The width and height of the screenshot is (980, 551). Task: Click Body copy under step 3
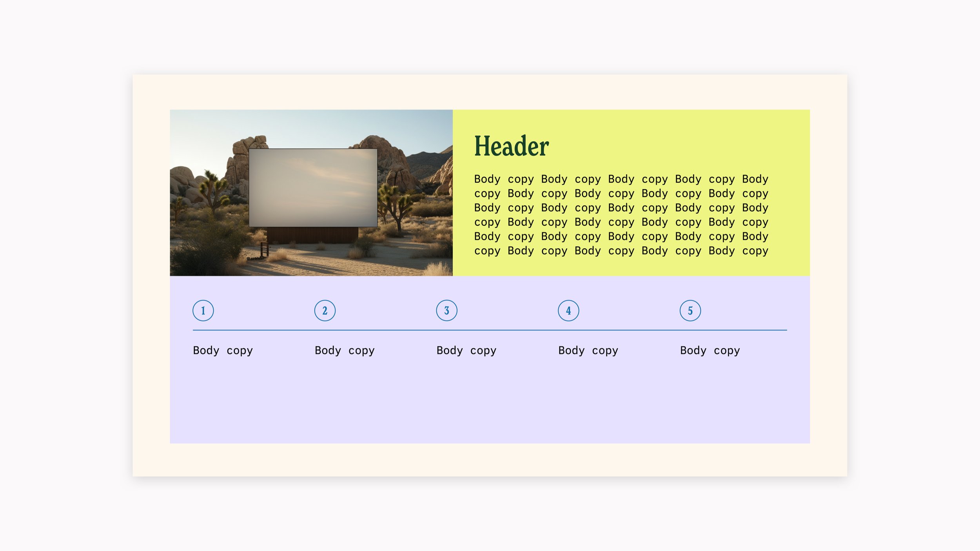[x=466, y=351]
